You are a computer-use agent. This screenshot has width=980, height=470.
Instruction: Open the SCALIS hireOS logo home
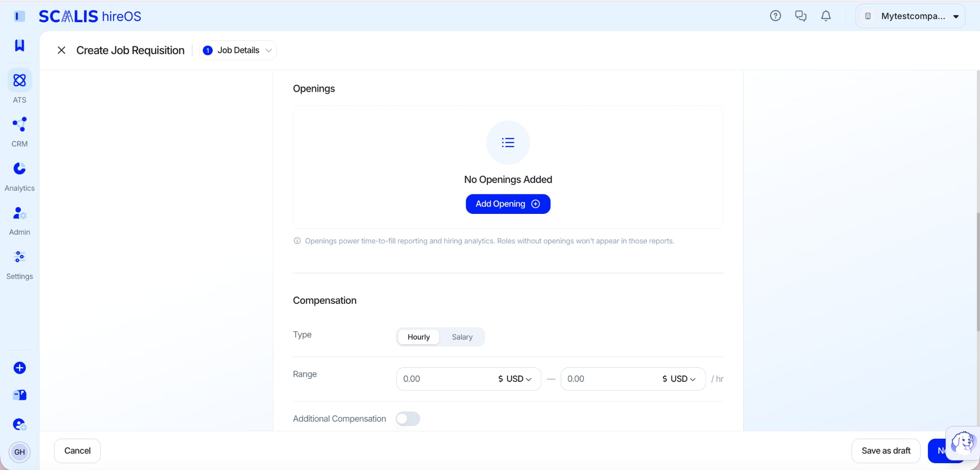coord(90,16)
